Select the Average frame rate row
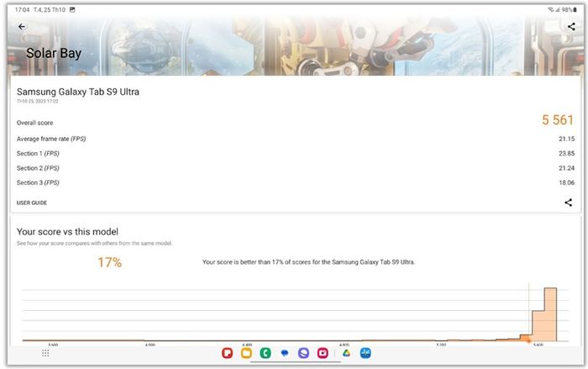Image resolution: width=588 pixels, height=369 pixels. point(295,139)
